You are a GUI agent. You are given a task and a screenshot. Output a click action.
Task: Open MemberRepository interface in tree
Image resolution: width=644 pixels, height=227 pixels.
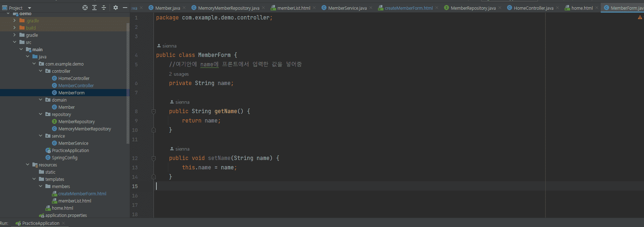76,121
